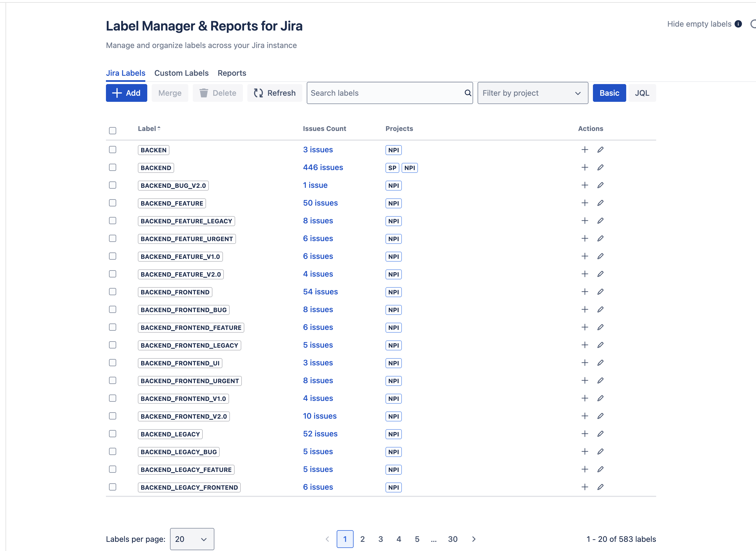The height and width of the screenshot is (551, 756).
Task: Check the checkbox for BACKEND_BUG_V2.0
Action: click(112, 185)
